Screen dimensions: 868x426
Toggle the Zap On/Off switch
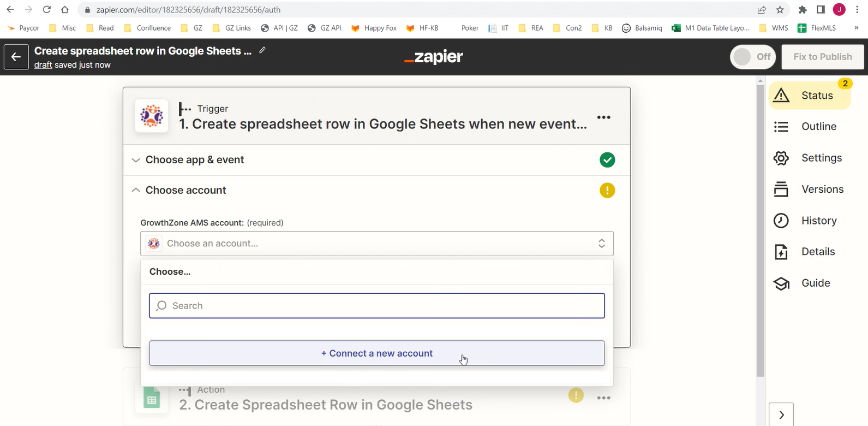[x=753, y=57]
